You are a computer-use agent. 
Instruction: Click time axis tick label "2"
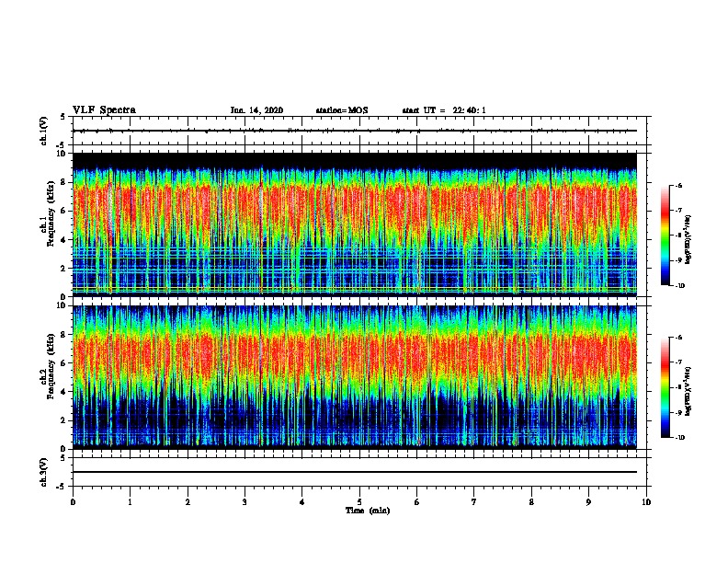click(x=188, y=502)
